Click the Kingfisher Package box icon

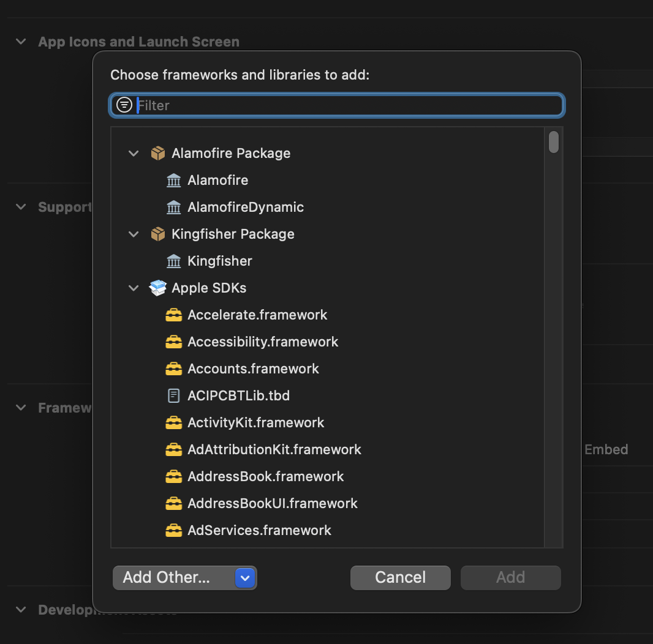[158, 234]
